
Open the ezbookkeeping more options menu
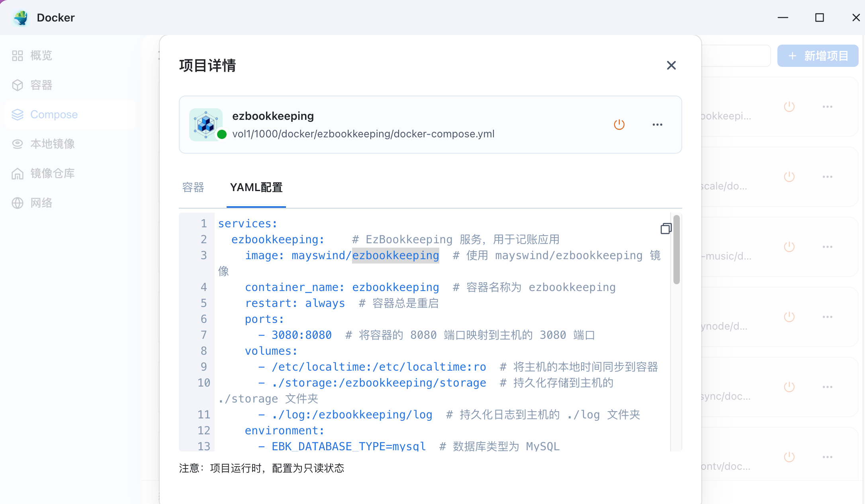tap(657, 124)
